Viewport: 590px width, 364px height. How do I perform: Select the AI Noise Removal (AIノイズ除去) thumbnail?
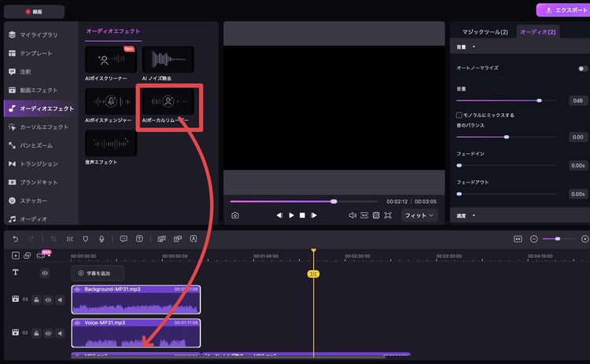(168, 59)
